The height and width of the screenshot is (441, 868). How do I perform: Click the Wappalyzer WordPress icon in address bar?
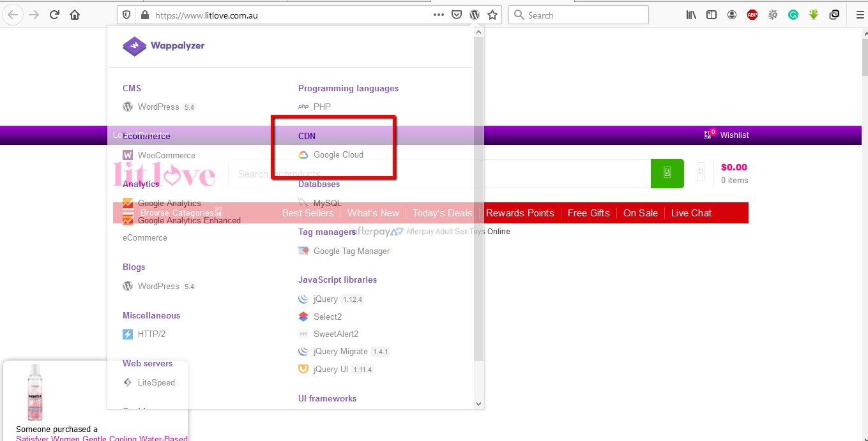pos(475,15)
